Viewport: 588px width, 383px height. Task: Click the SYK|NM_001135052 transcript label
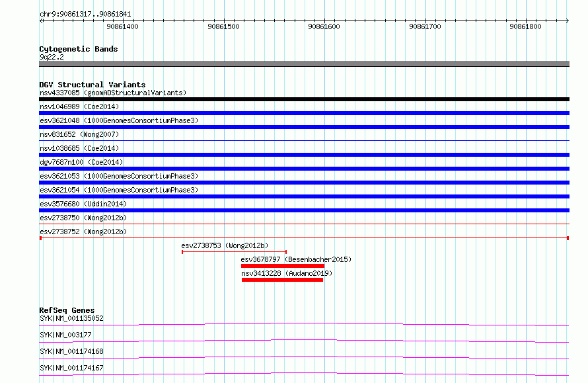pos(71,318)
